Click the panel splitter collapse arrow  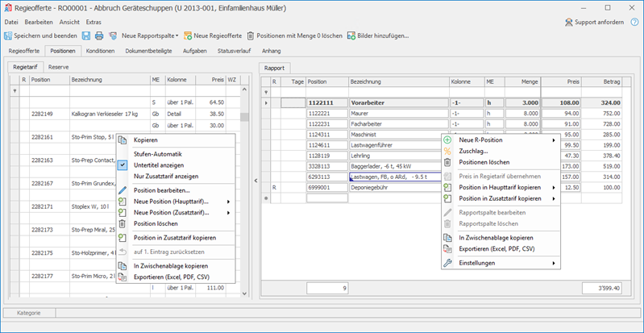coord(256,180)
